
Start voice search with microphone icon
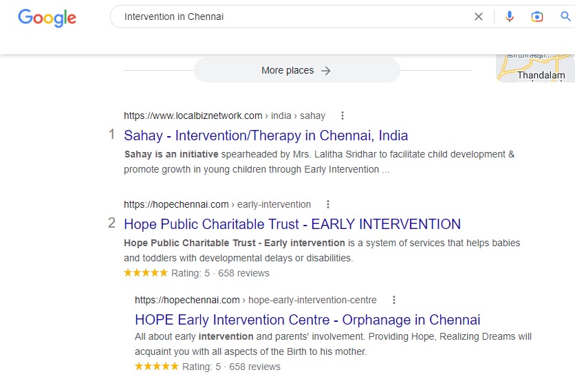(510, 17)
